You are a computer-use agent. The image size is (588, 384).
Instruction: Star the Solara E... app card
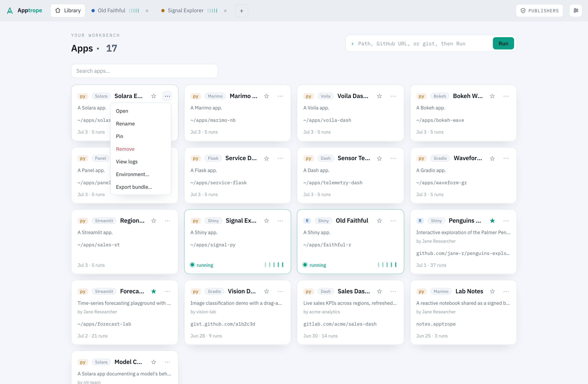(x=154, y=96)
